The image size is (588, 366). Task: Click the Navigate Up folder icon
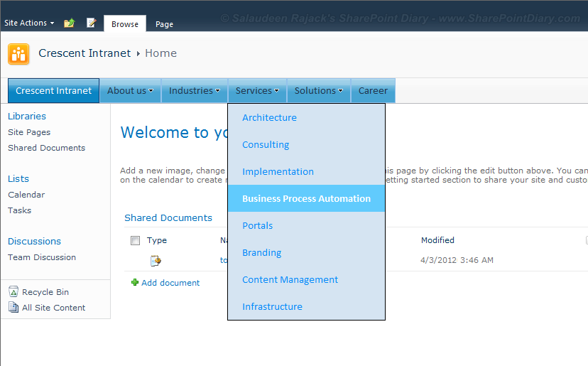tap(70, 23)
